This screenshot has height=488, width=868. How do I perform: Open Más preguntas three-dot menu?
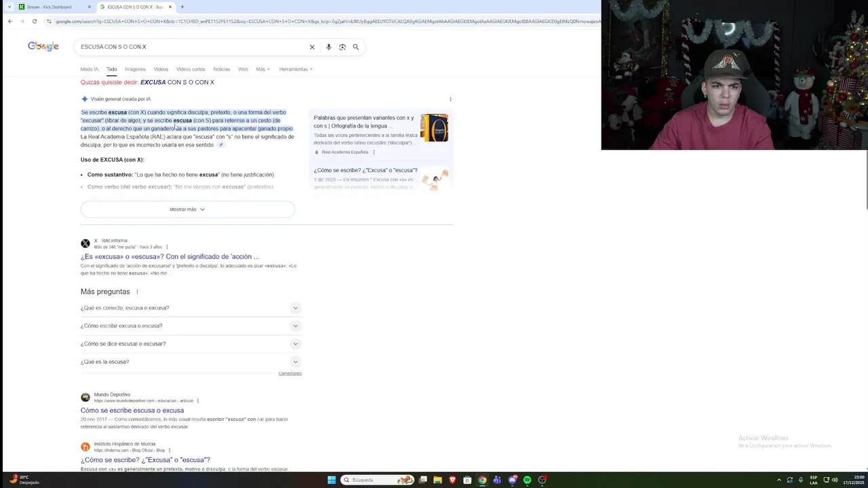(137, 292)
